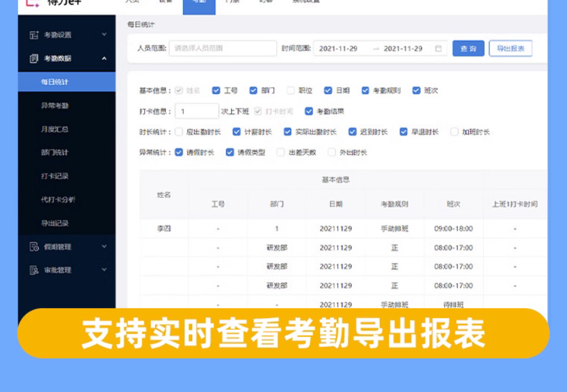Toggle the 请假类型 checkbox
This screenshot has width=567, height=392.
[230, 153]
